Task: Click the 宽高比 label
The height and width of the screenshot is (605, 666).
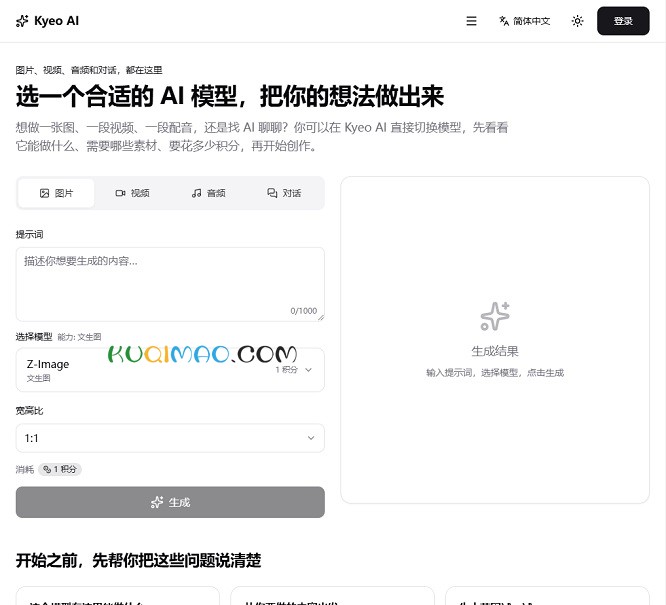Action: 29,411
